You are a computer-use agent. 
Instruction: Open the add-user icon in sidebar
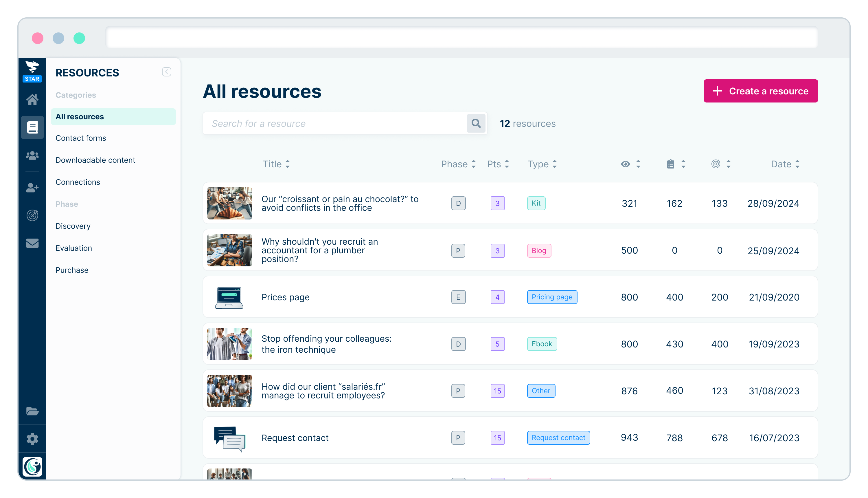[x=32, y=187]
